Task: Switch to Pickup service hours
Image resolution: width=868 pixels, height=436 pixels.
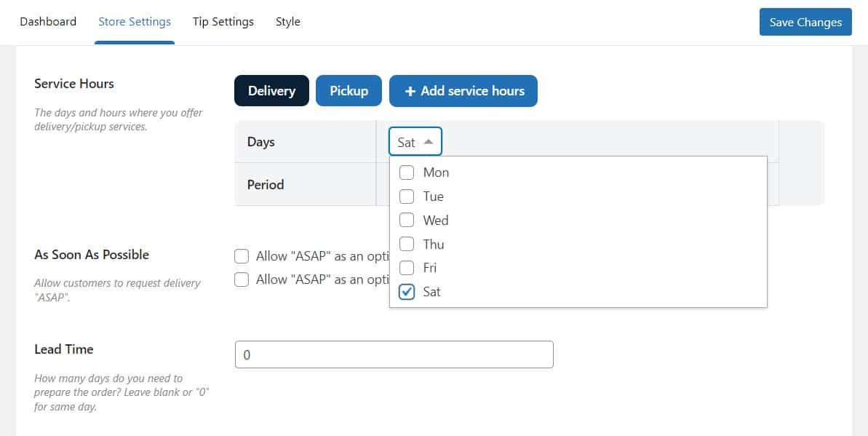Action: pos(349,91)
